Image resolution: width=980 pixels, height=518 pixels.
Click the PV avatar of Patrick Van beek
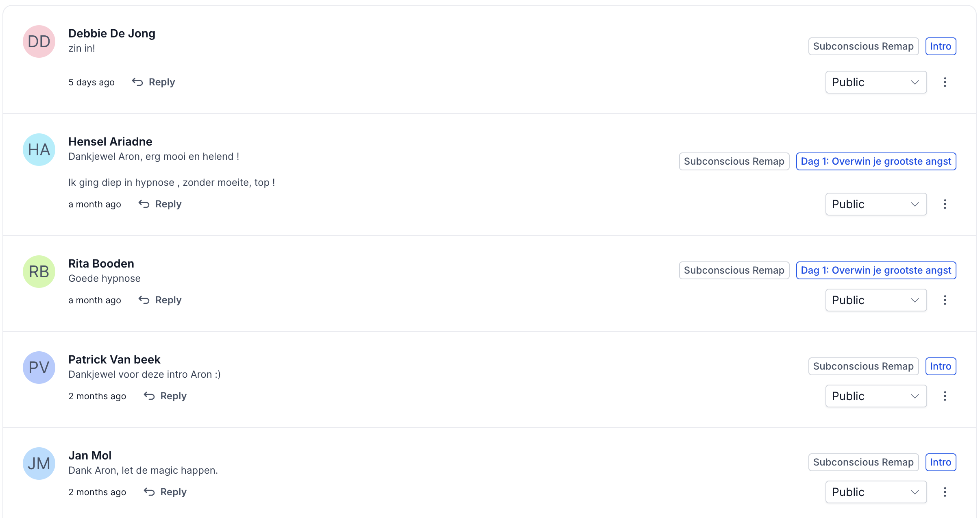[x=39, y=368]
